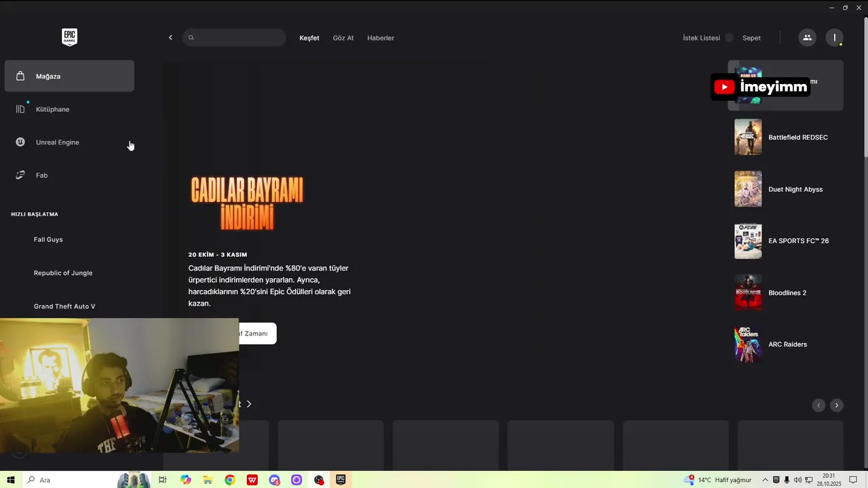This screenshot has width=868, height=488.
Task: Open Copilot from taskbar
Action: click(x=186, y=480)
